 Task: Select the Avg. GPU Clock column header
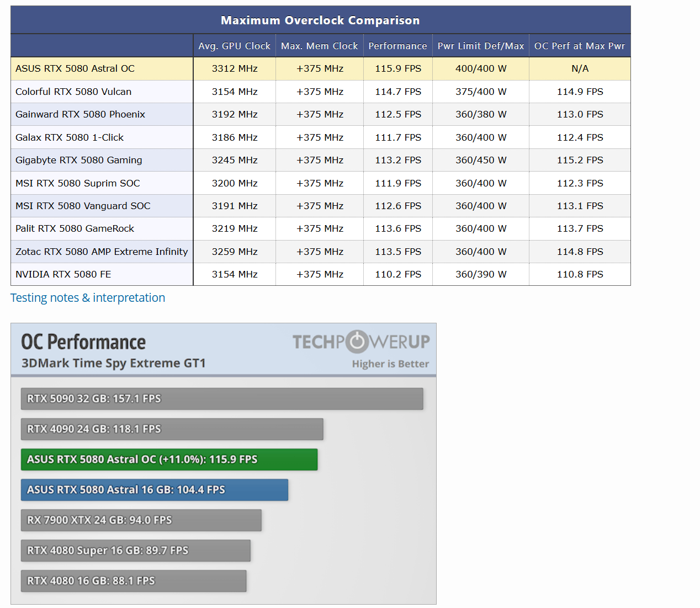234,46
